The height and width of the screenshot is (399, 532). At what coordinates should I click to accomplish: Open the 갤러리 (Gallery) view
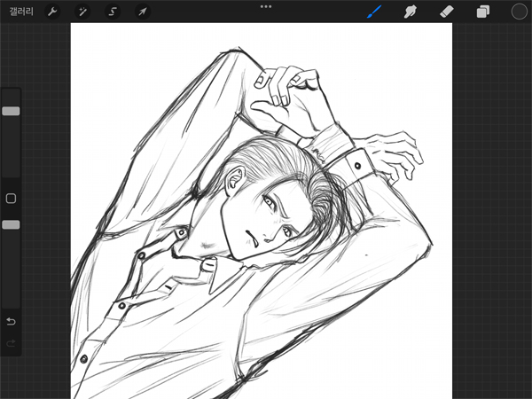pyautogui.click(x=21, y=12)
